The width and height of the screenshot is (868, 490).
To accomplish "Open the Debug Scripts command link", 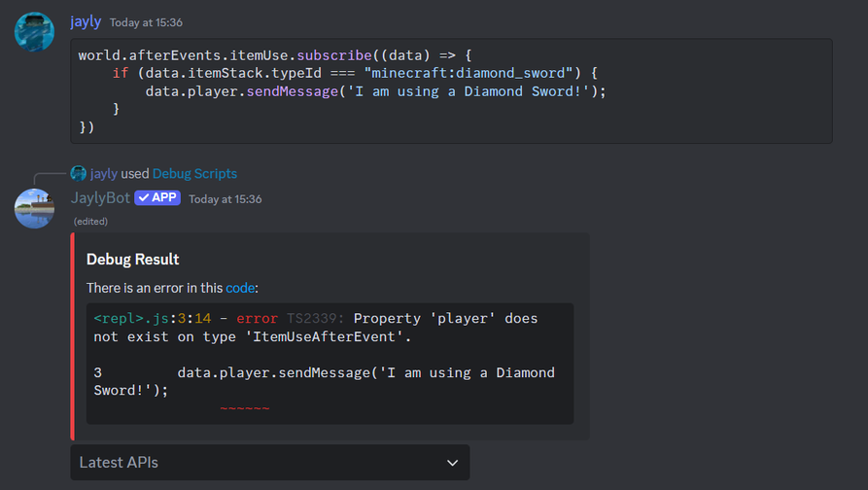I will pyautogui.click(x=194, y=174).
